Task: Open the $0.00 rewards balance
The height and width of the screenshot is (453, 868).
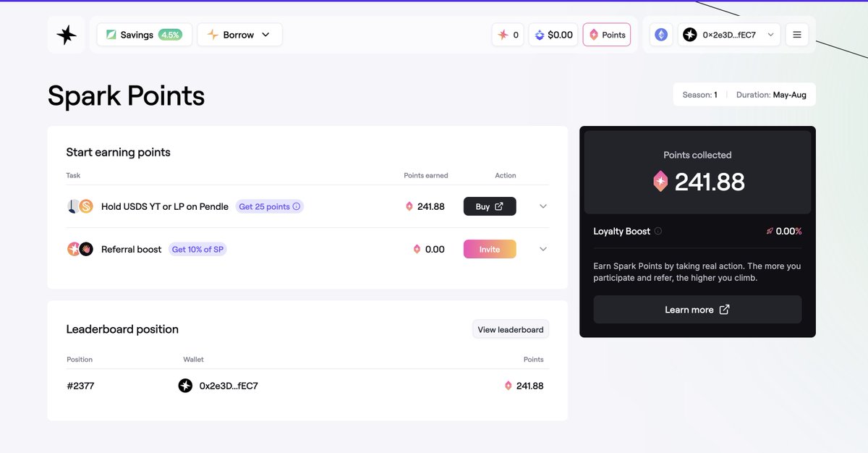Action: tap(553, 35)
